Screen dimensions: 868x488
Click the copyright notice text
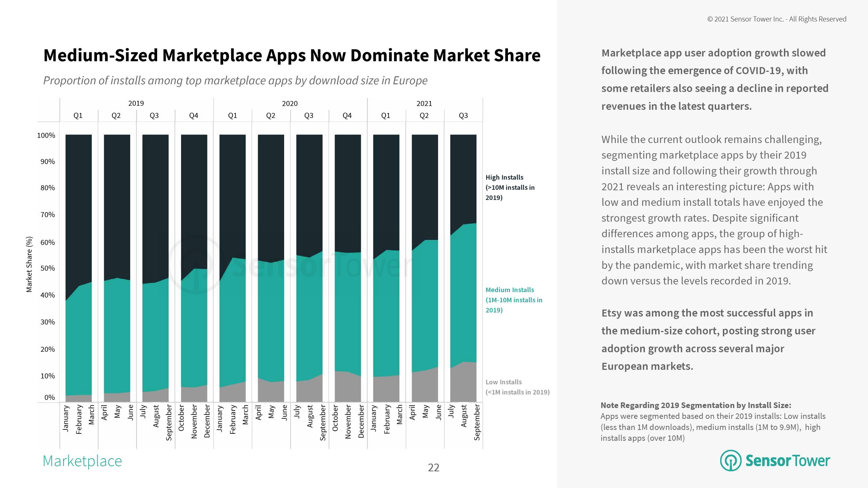click(x=776, y=19)
